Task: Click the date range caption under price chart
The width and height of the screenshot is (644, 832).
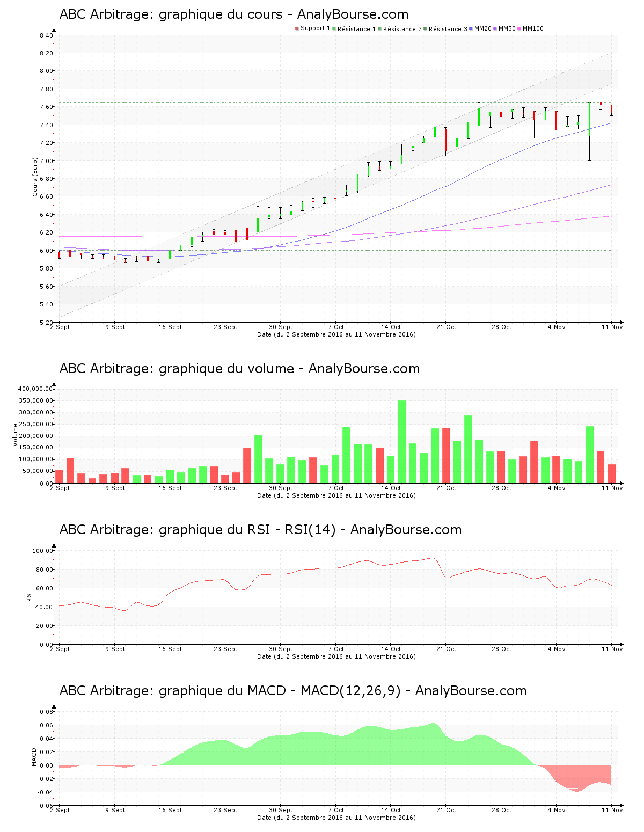Action: 336,334
